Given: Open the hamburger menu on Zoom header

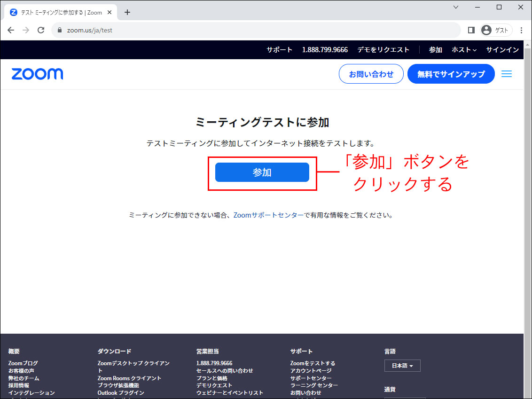Looking at the screenshot, I should point(507,74).
